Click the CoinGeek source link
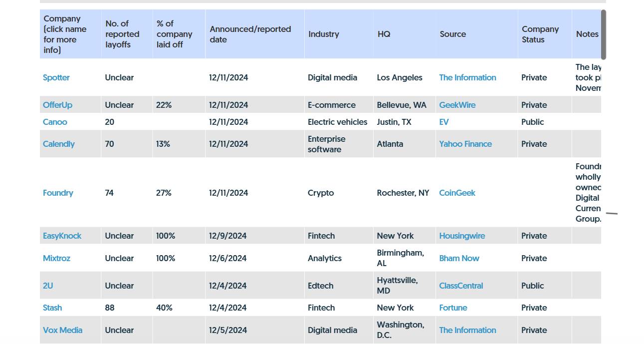The image size is (644, 344). pyautogui.click(x=457, y=193)
